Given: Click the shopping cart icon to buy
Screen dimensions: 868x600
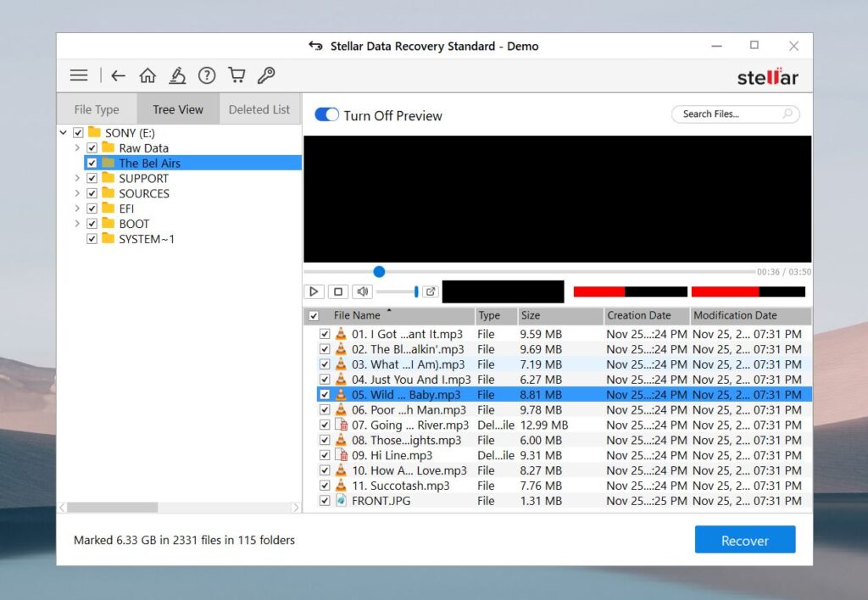Looking at the screenshot, I should tap(236, 75).
